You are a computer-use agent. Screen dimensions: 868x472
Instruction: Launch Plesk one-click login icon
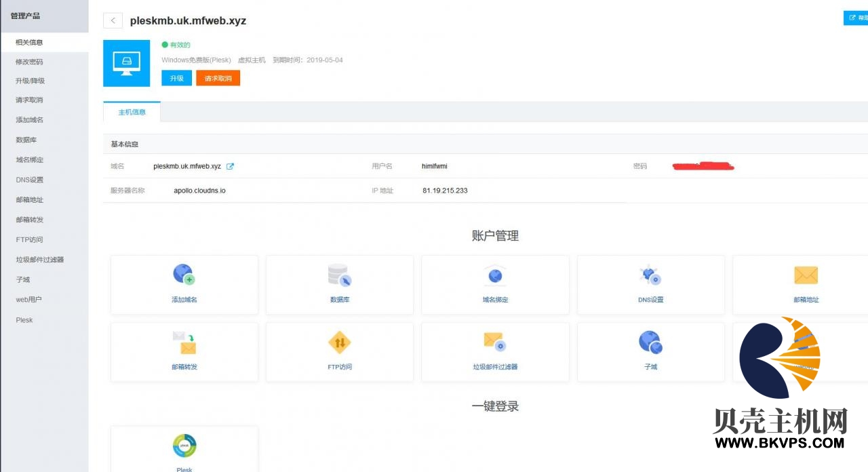184,446
